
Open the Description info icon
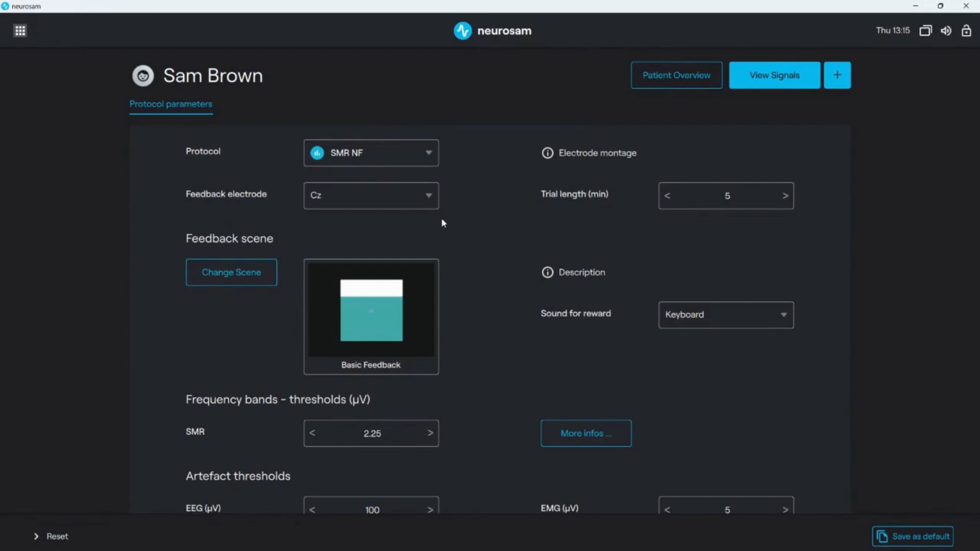[x=547, y=272]
